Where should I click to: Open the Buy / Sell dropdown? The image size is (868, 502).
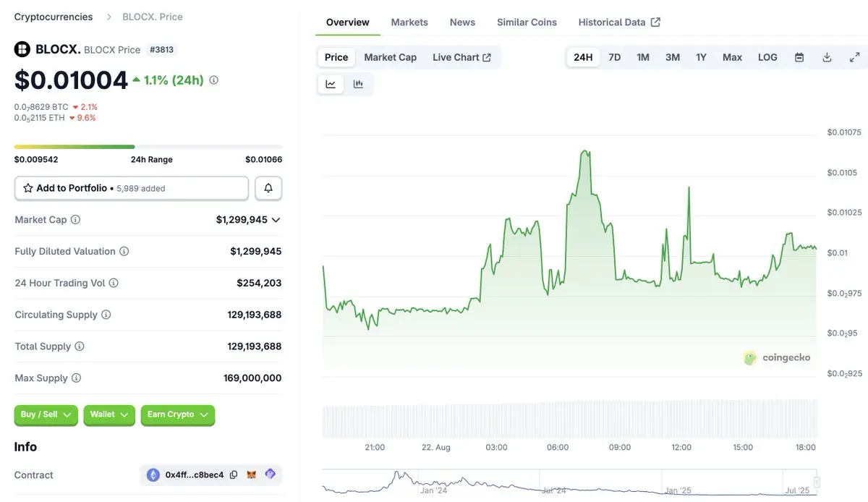click(46, 415)
